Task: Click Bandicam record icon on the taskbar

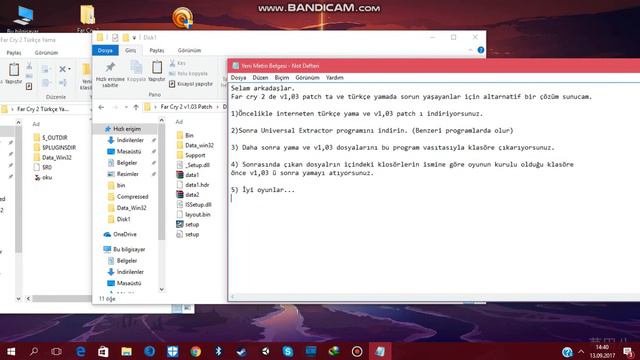Action: pyautogui.click(x=357, y=351)
